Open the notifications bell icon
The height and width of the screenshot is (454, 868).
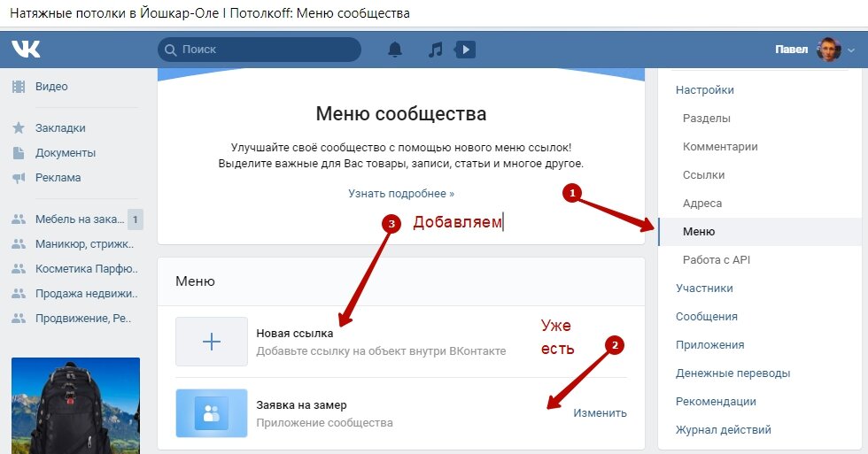(395, 50)
